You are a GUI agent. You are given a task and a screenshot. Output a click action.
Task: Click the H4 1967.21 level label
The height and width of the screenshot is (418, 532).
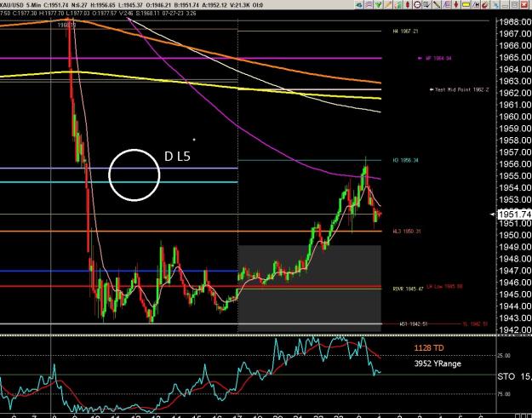[x=405, y=31]
